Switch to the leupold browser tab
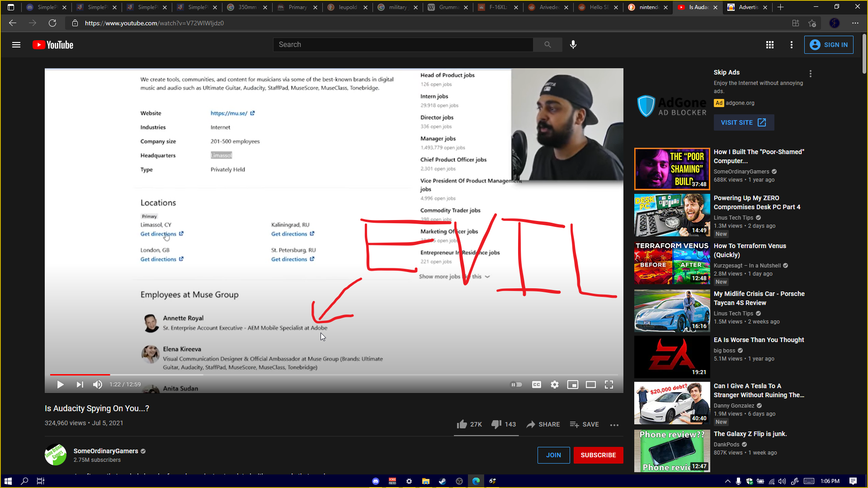Image resolution: width=868 pixels, height=488 pixels. (348, 7)
